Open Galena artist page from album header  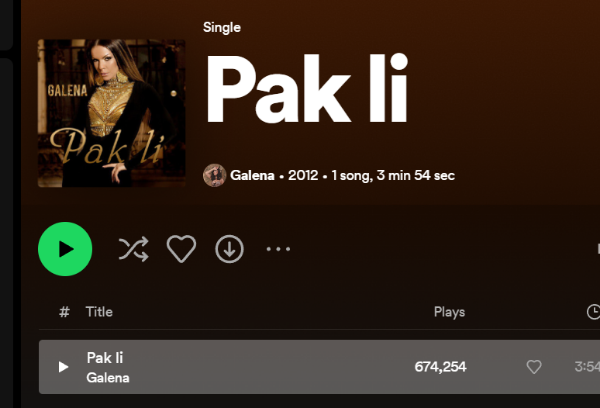tap(252, 175)
